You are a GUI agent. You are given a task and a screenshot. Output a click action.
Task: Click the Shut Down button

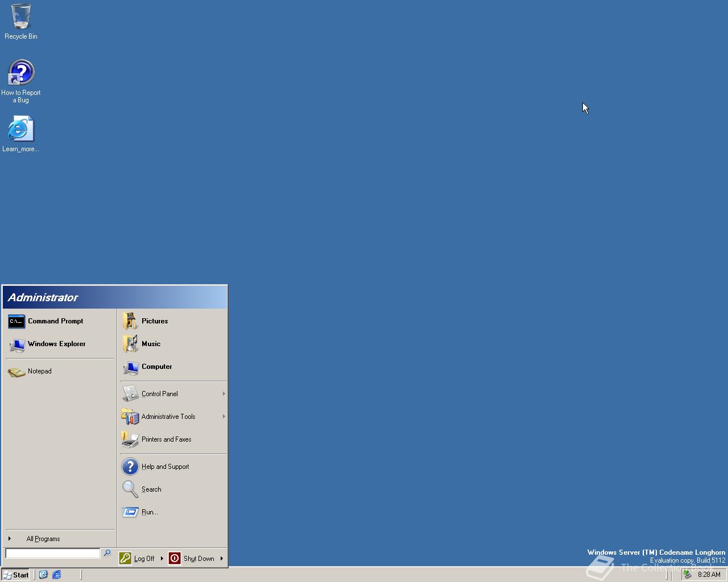tap(192, 559)
